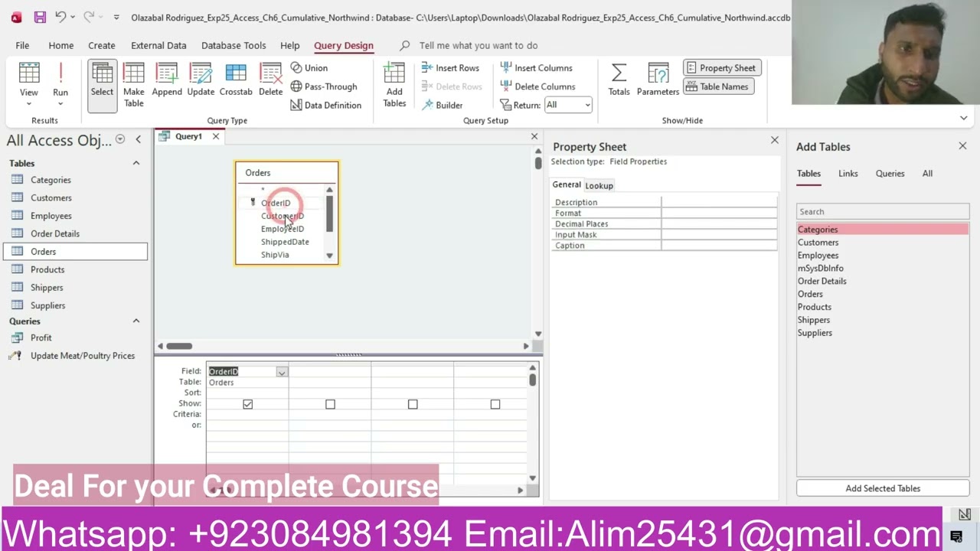Viewport: 980px width, 551px height.
Task: Click the design pane horizontal scrollbar thumb
Action: click(x=179, y=346)
